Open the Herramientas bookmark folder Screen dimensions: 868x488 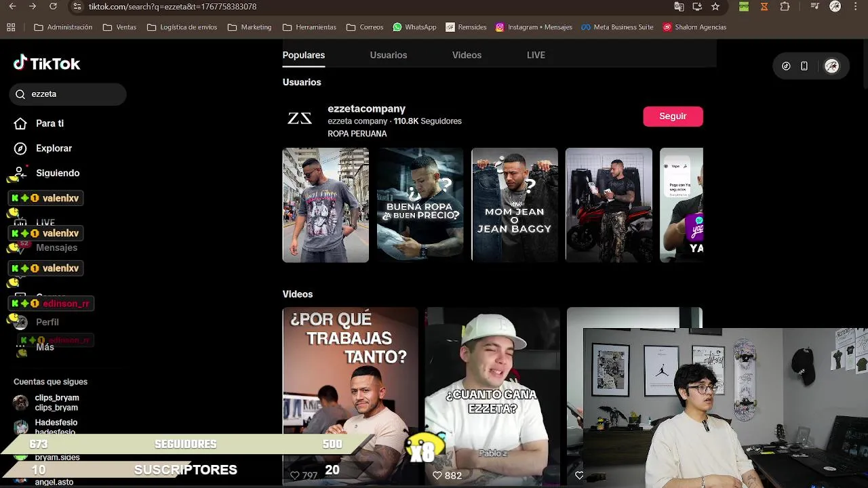[x=309, y=27]
